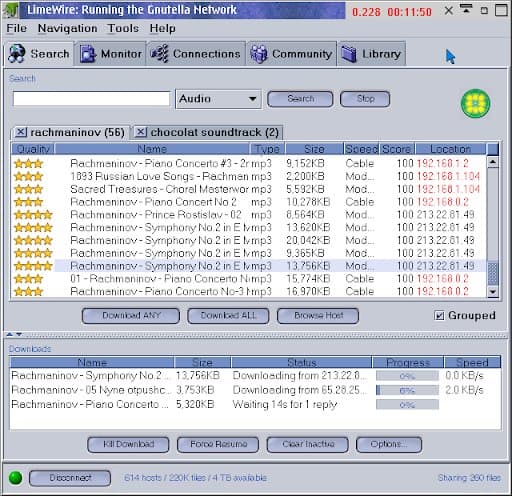Close the chocolat soundtrack results tab
The image size is (512, 496).
tap(141, 132)
